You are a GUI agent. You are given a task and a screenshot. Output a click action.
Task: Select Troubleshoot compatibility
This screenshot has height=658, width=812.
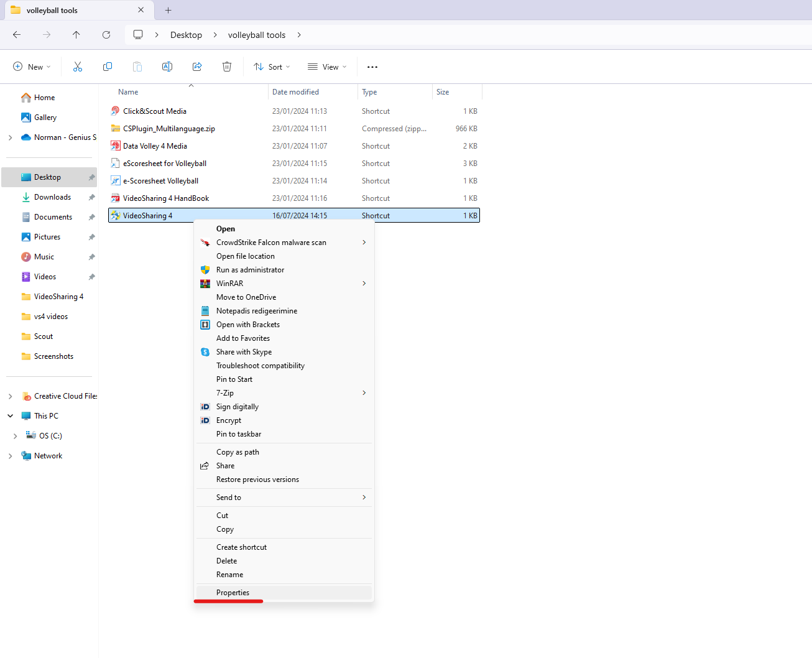pyautogui.click(x=285, y=366)
